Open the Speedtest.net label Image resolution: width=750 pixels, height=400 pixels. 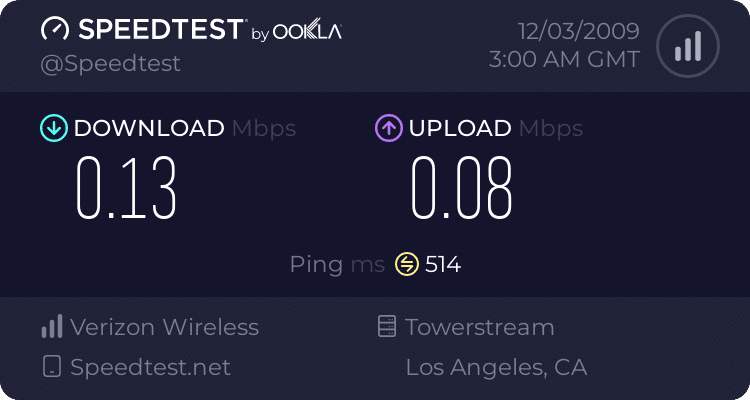pos(151,367)
